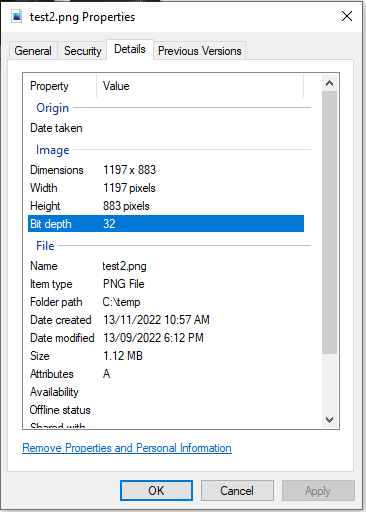Click the Property column header

pyautogui.click(x=60, y=86)
